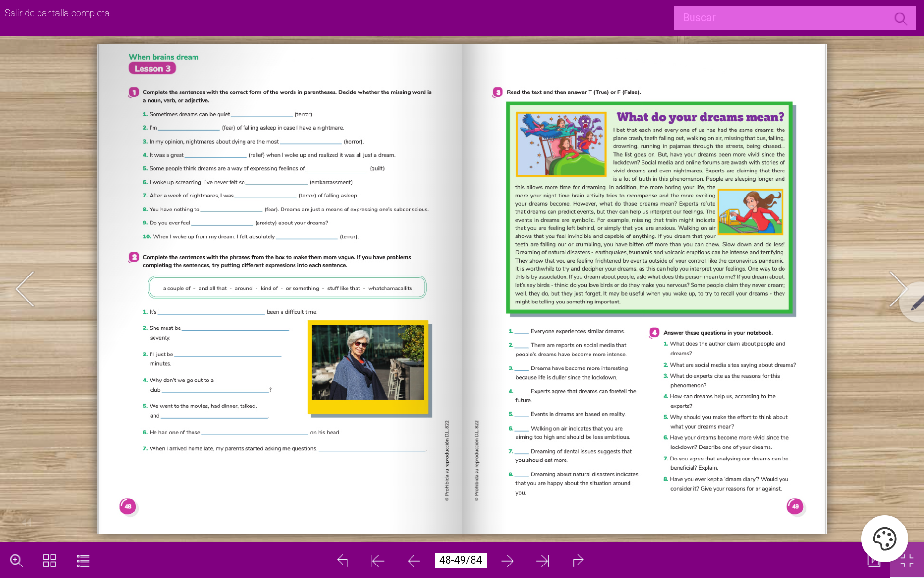This screenshot has width=924, height=578.
Task: Flip to previous page with left chevron
Action: 25,289
